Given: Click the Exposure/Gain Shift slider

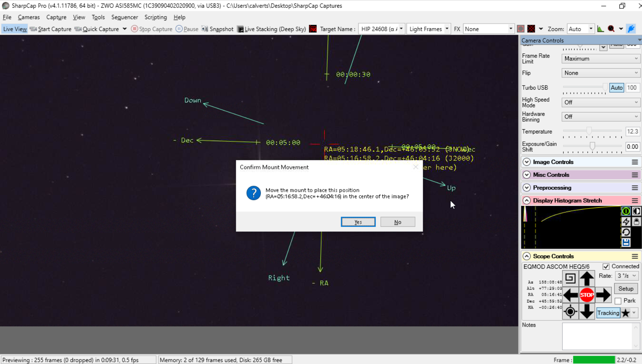Looking at the screenshot, I should click(x=592, y=146).
